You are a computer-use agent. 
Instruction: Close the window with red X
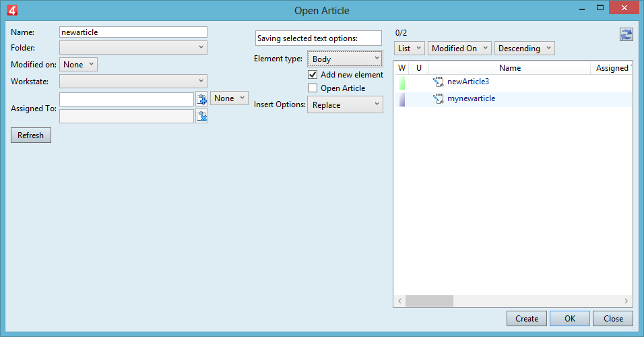click(624, 8)
